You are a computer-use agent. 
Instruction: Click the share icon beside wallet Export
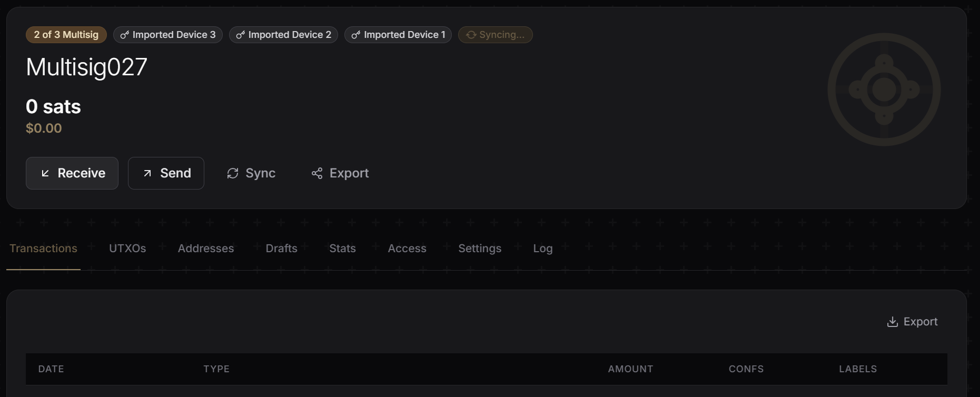tap(316, 173)
